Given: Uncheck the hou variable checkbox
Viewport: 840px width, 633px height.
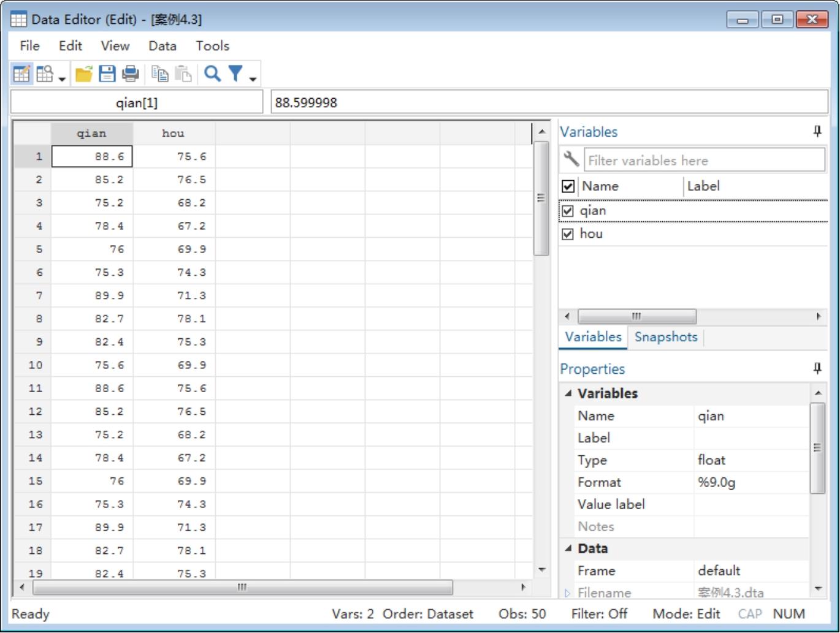Looking at the screenshot, I should click(x=568, y=234).
